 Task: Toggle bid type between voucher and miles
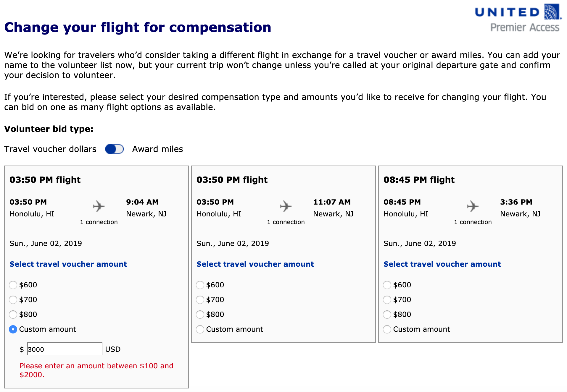click(x=115, y=149)
